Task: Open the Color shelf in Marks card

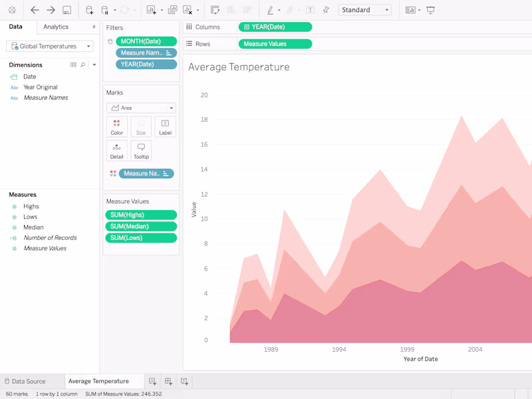Action: point(117,128)
